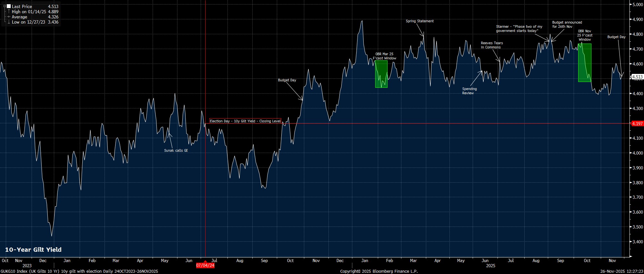
Task: Click the Low marker icon in legend
Action: 8,22
